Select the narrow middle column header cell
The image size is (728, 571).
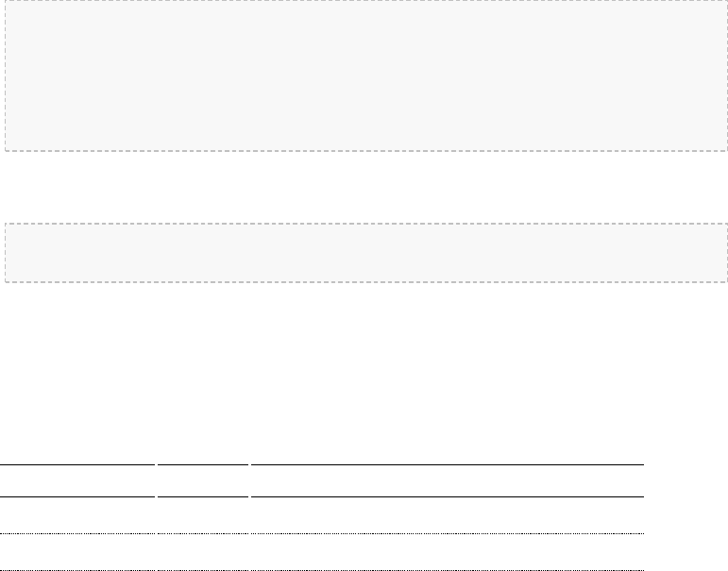[203, 480]
